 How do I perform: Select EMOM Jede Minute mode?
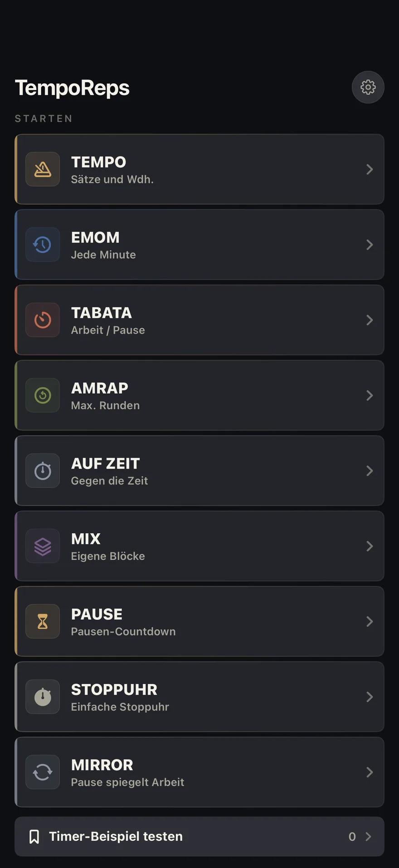tap(199, 245)
